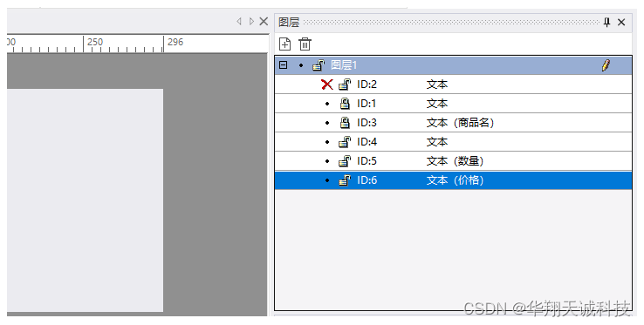Toggle the visibility dot of ID:5
This screenshot has height=325, width=644.
pyautogui.click(x=327, y=161)
